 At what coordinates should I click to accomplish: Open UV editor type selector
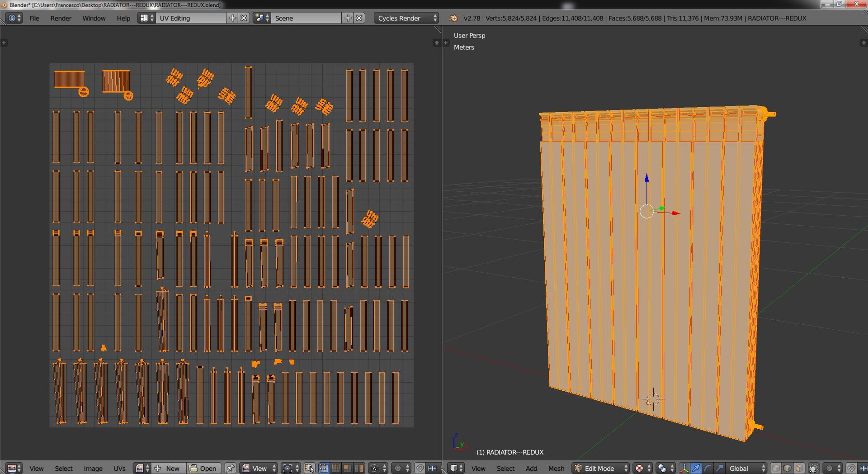[14, 468]
